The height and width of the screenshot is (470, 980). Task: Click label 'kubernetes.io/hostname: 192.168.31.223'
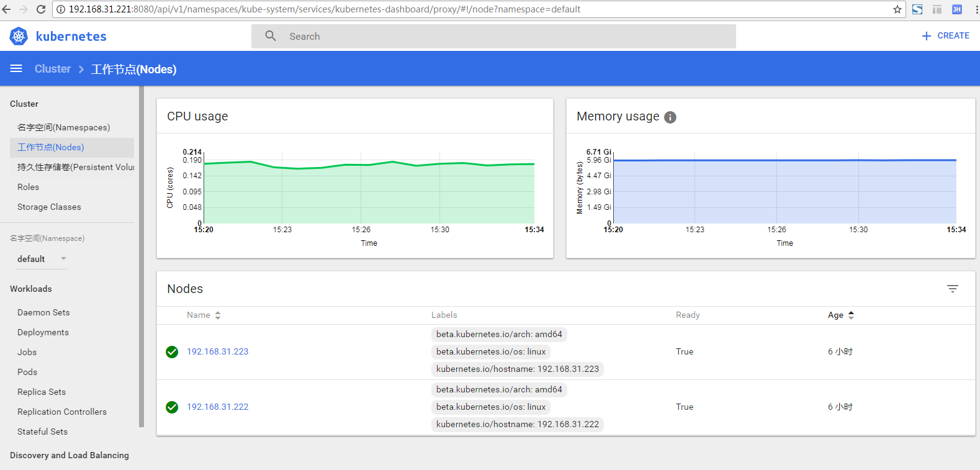[518, 369]
